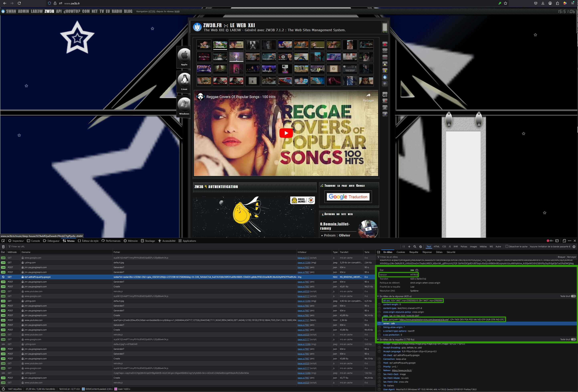Screen dimensions: 578x392
Task: Toggle Texte brut for request headers
Action: click(x=573, y=339)
